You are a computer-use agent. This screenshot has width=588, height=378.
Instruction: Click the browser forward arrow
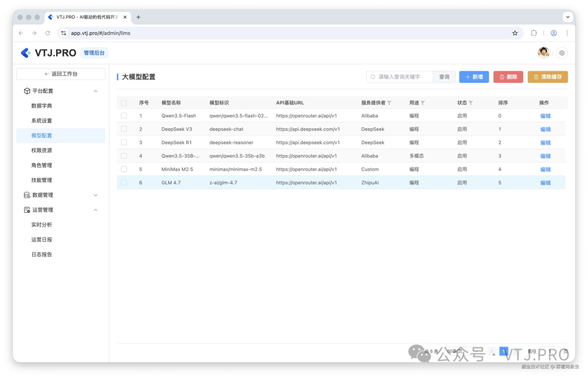(x=34, y=33)
